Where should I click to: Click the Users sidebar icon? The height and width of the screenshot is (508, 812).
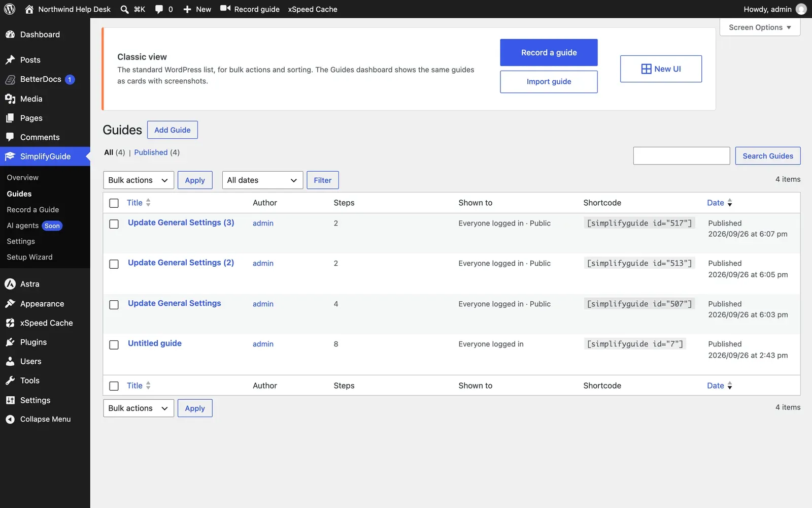pos(10,361)
